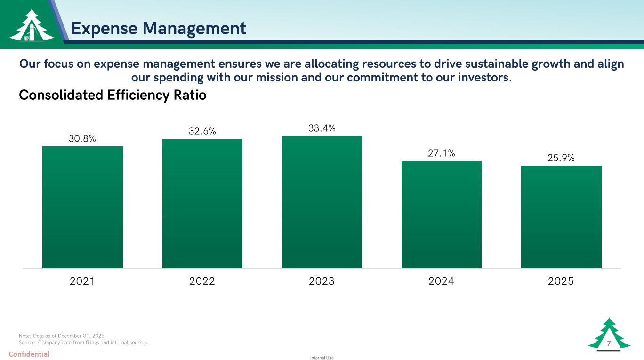Click the 33.4% data label

pyautogui.click(x=322, y=128)
